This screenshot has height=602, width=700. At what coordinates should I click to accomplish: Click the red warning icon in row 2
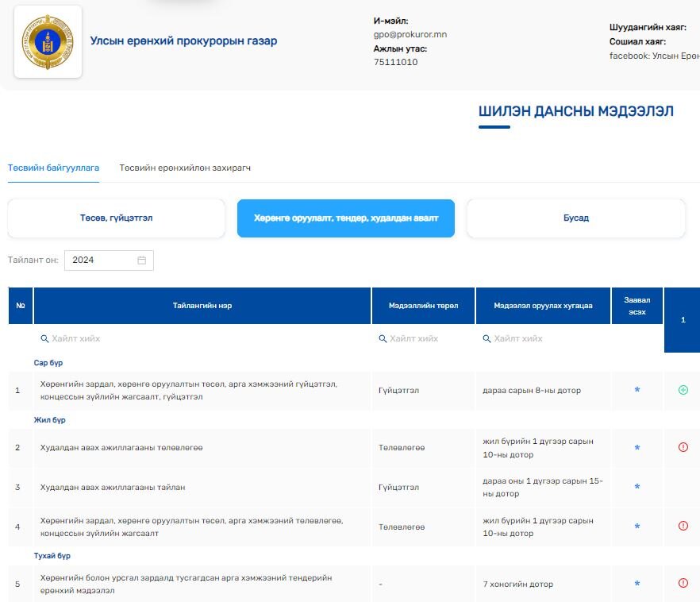(x=683, y=448)
